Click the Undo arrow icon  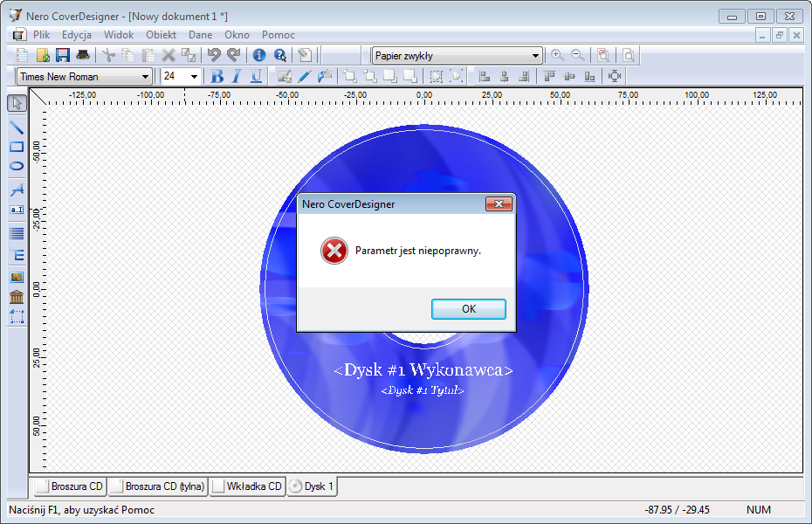[x=214, y=55]
